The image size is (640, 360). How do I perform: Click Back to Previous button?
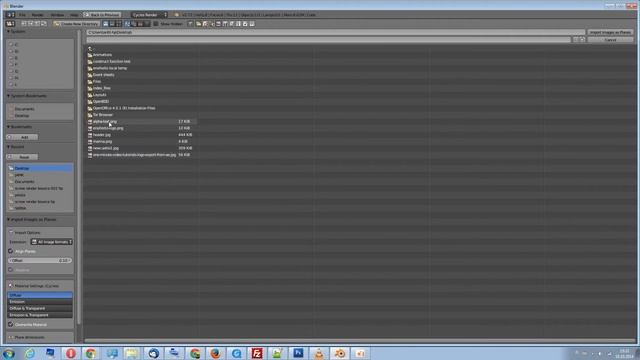click(102, 15)
